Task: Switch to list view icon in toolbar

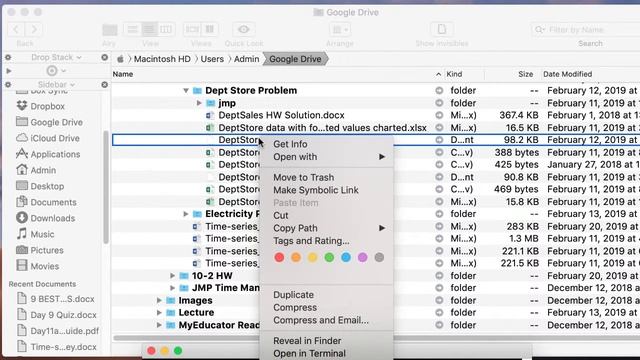Action: point(149,29)
